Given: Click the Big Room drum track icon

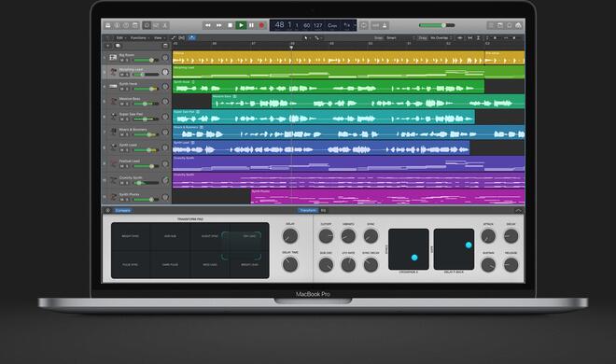Looking at the screenshot, I should (113, 57).
